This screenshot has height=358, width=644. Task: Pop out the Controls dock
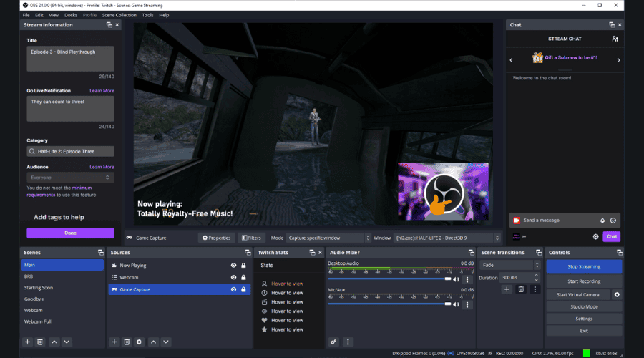(x=620, y=253)
